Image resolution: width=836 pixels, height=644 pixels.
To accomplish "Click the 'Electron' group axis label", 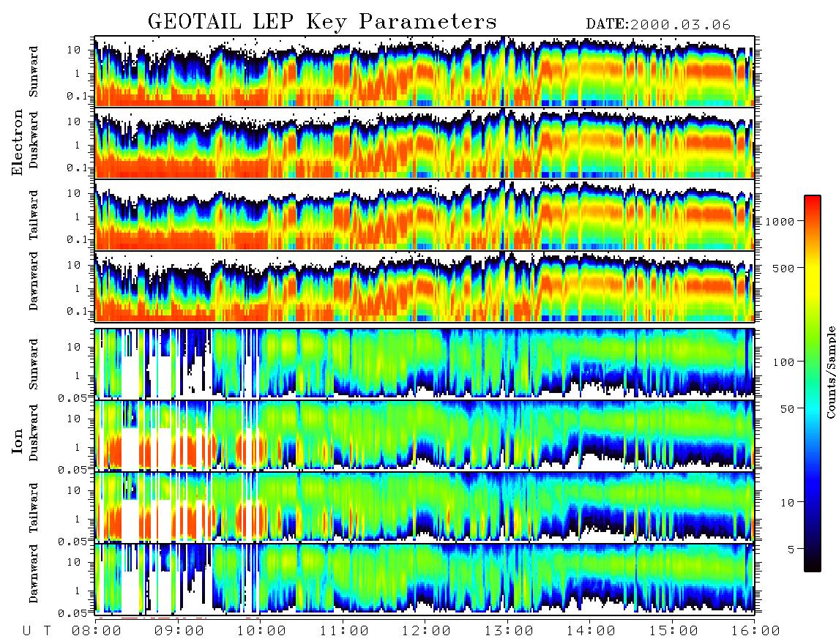I will pos(18,143).
